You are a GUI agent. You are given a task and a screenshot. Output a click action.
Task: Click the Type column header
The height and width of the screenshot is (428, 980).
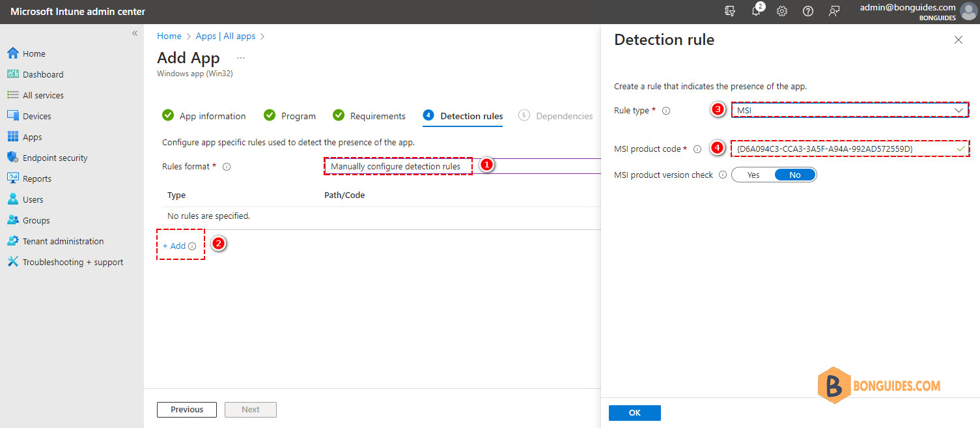click(176, 195)
